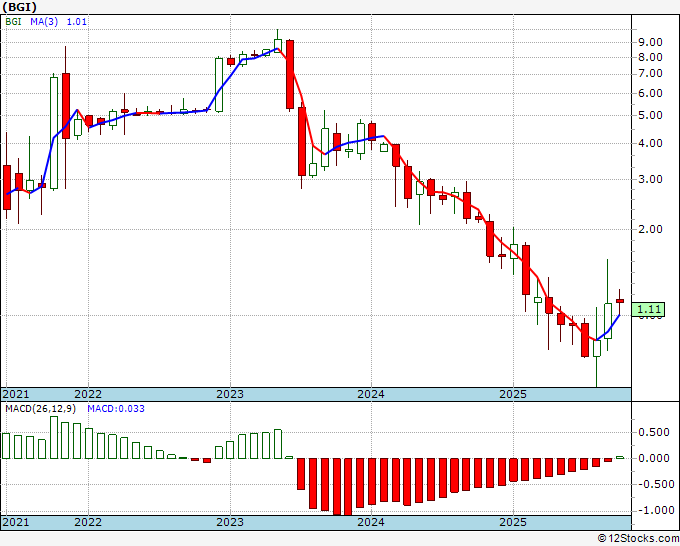Click the MACD(26,12,9) indicator label
Screen dimensions: 680x546
(x=41, y=409)
